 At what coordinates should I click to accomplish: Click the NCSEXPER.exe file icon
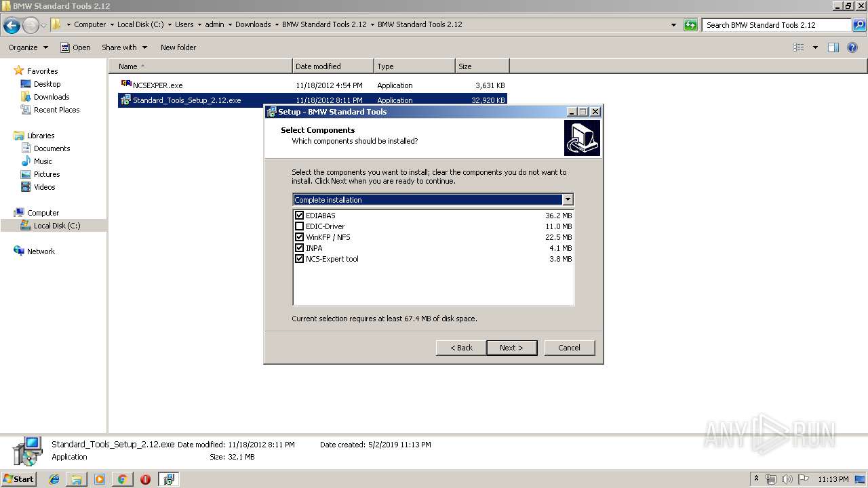tap(126, 85)
